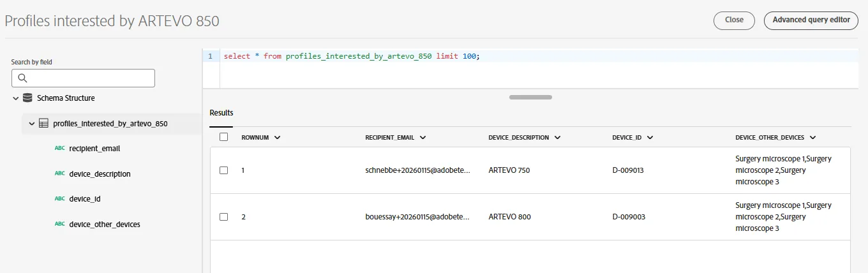Check the row 2 checkbox
Viewport: 868px width, 273px height.
pyautogui.click(x=223, y=217)
